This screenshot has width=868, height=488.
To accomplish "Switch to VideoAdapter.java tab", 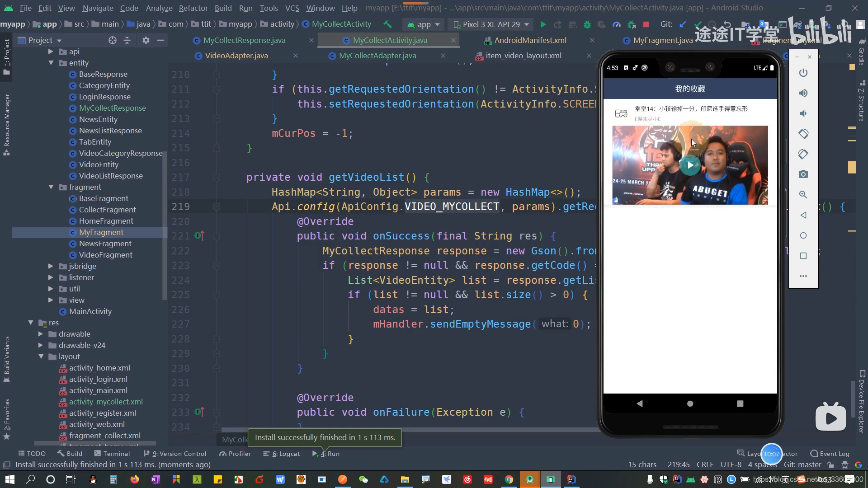I will 236,56.
